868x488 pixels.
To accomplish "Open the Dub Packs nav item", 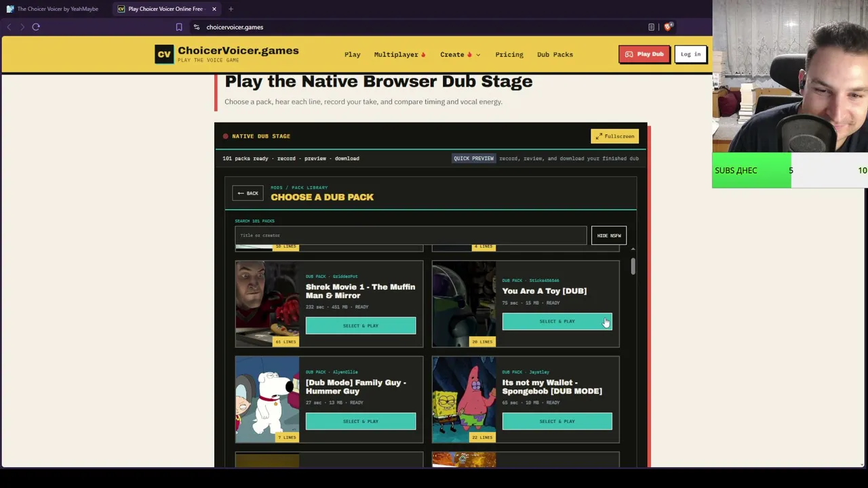I will coord(555,54).
